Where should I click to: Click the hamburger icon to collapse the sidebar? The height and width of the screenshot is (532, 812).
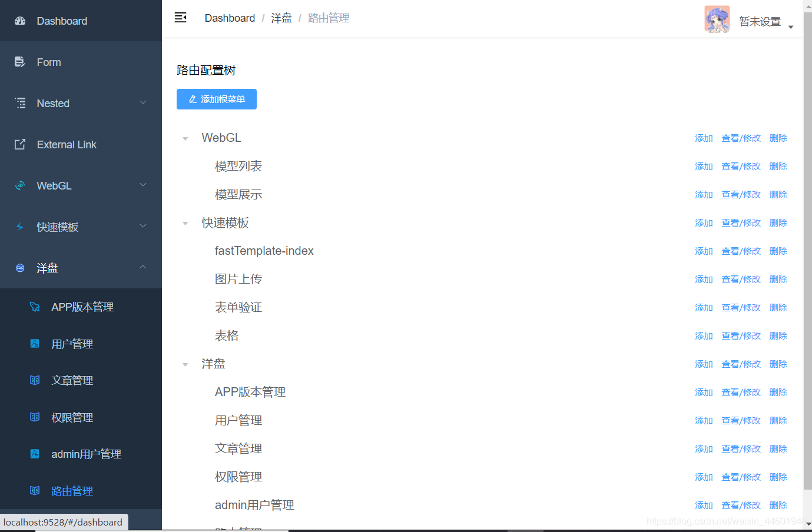click(180, 18)
